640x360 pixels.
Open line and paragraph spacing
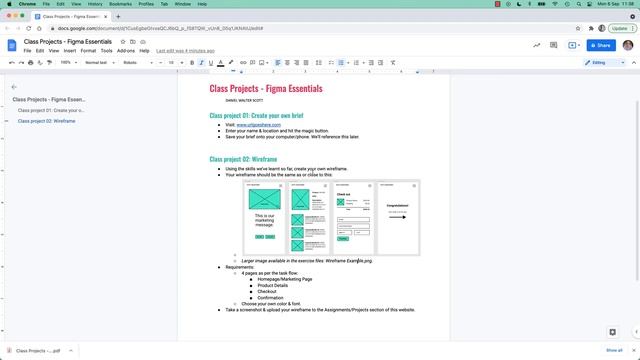tap(319, 63)
